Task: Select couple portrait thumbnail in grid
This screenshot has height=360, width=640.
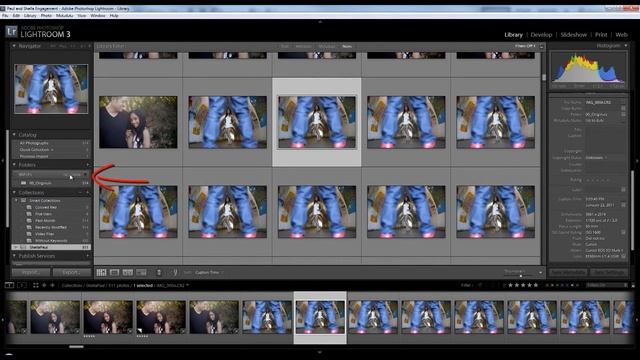Action: [x=138, y=122]
